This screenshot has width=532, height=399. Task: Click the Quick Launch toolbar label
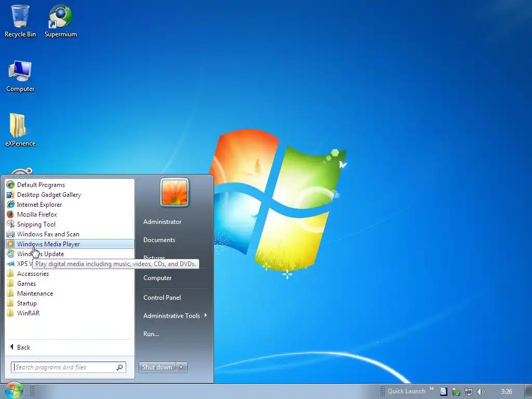(x=406, y=391)
